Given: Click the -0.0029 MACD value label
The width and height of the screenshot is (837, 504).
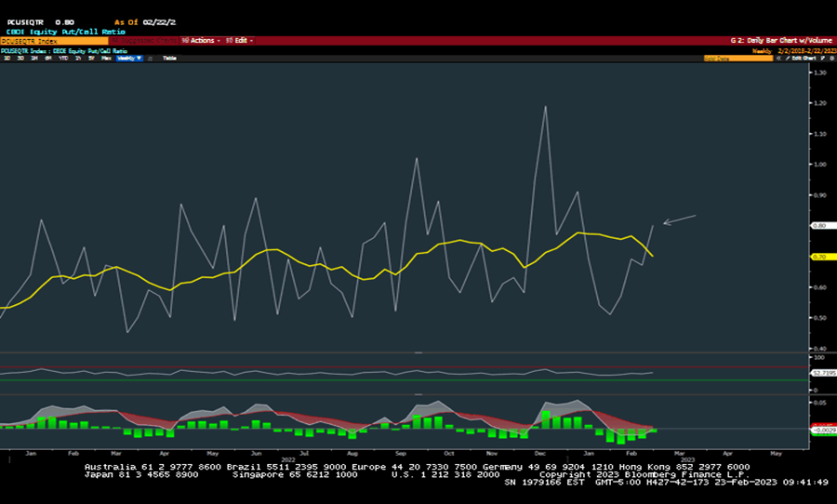Looking at the screenshot, I should click(824, 430).
